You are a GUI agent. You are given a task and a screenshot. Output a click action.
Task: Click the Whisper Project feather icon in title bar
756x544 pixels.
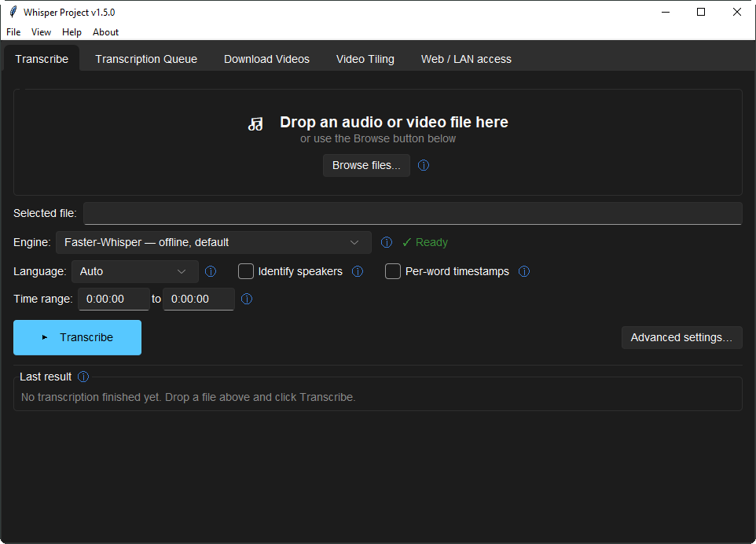pyautogui.click(x=13, y=12)
